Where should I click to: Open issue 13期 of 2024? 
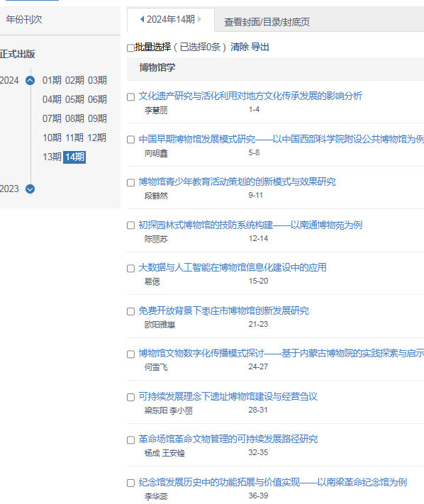(x=52, y=157)
